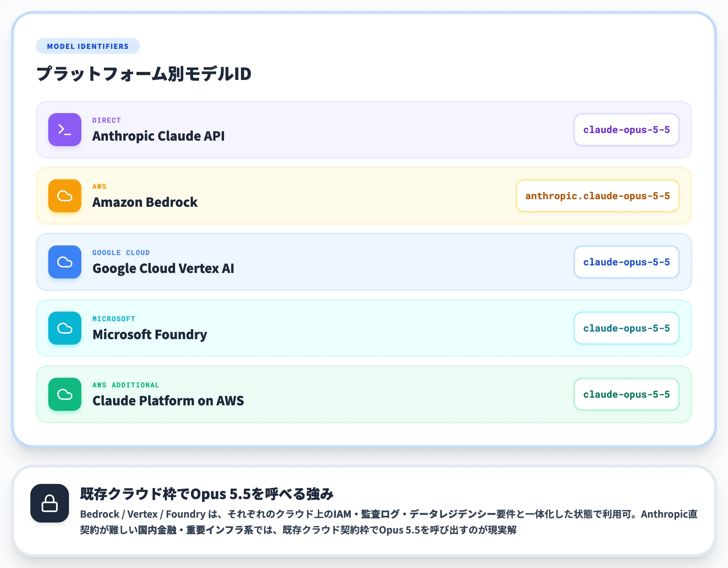728x568 pixels.
Task: Click the AWS ADDITIONAL label
Action: click(x=126, y=385)
